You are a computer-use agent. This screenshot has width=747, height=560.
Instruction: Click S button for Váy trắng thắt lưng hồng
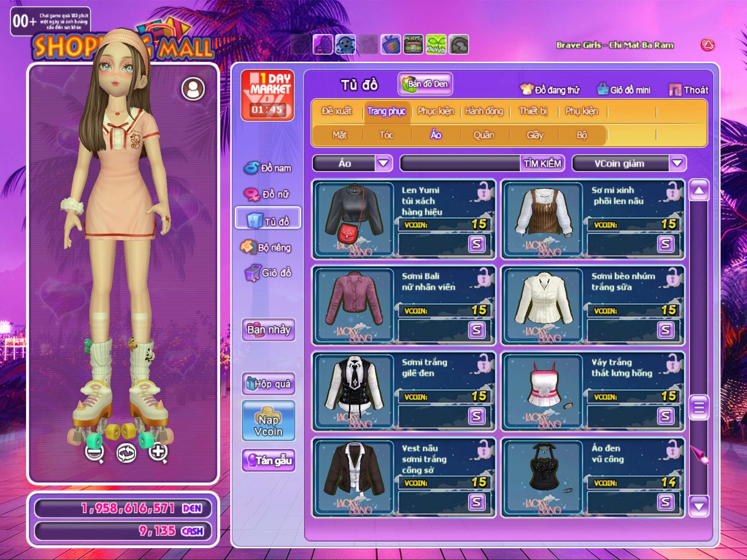666,416
